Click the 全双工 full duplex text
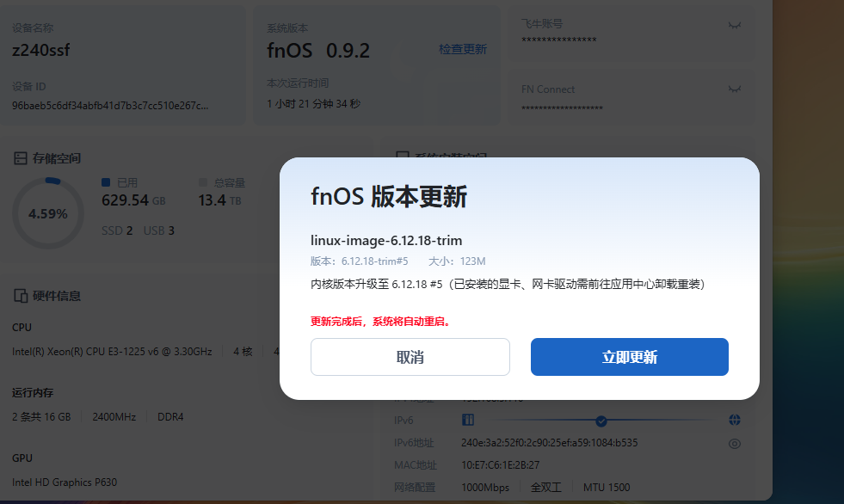The width and height of the screenshot is (844, 504). (x=545, y=488)
